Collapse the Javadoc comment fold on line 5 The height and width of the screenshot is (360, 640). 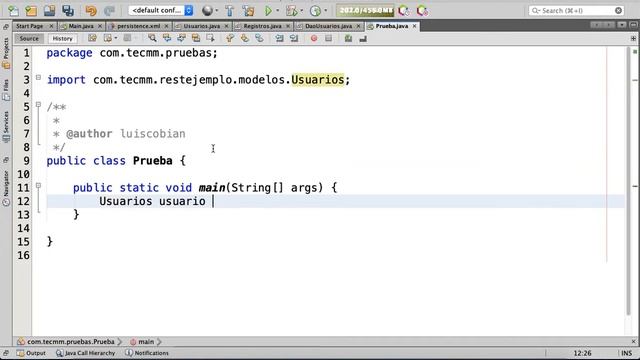click(38, 104)
